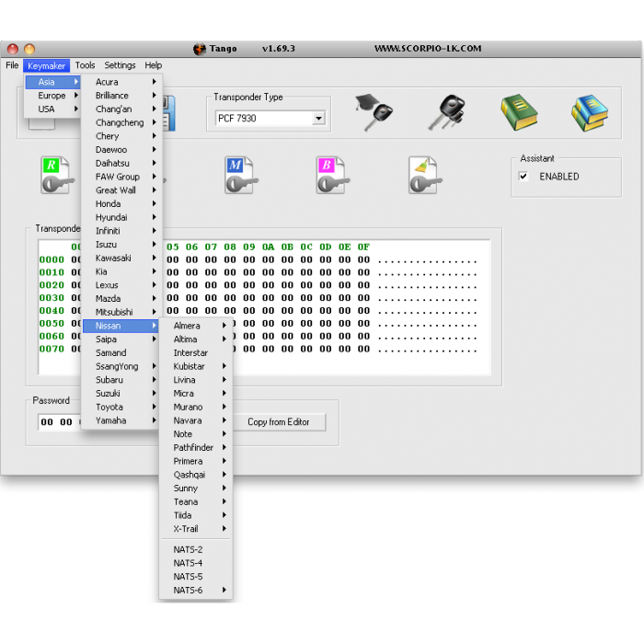Click the Copy from Editor button
644x644 pixels.
pyautogui.click(x=278, y=421)
